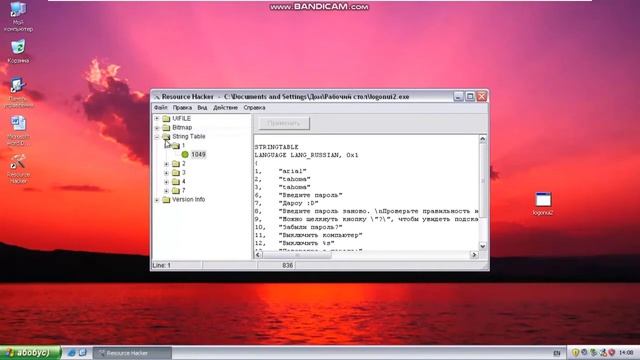Image resolution: width=640 pixels, height=360 pixels.
Task: Click the vertical scrollbar thumb
Action: point(482,180)
